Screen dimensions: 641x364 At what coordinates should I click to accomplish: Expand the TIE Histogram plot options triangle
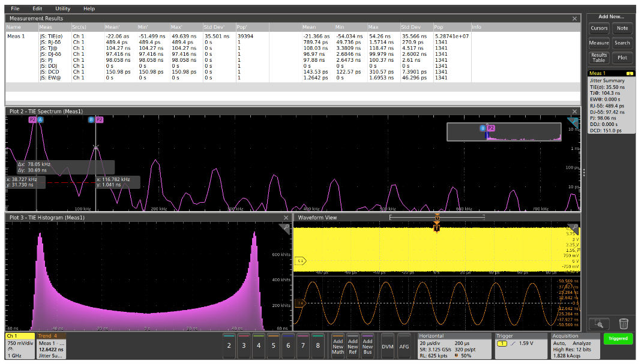(283, 227)
